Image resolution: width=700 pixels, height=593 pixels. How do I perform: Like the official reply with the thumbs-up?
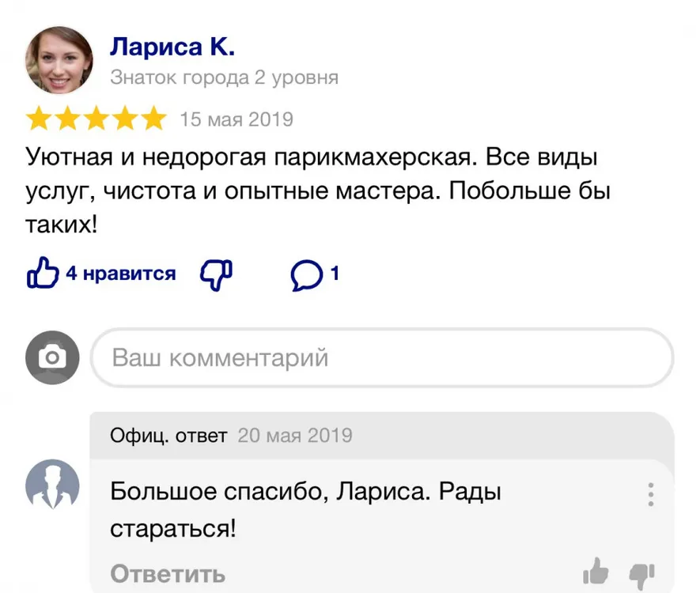[596, 570]
